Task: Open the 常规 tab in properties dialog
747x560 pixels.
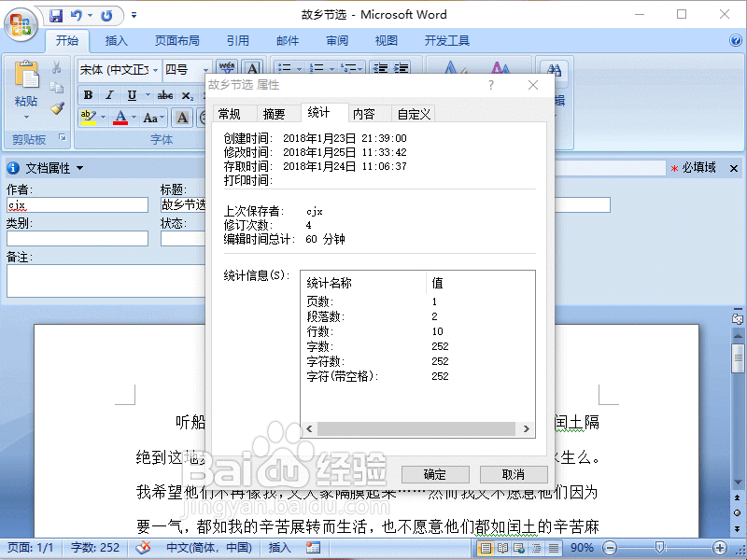Action: pyautogui.click(x=230, y=114)
